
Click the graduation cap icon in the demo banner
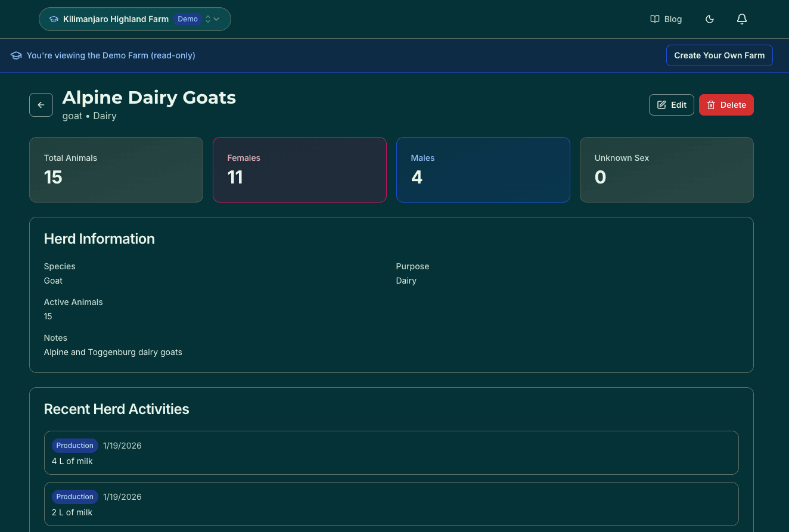[x=15, y=55]
